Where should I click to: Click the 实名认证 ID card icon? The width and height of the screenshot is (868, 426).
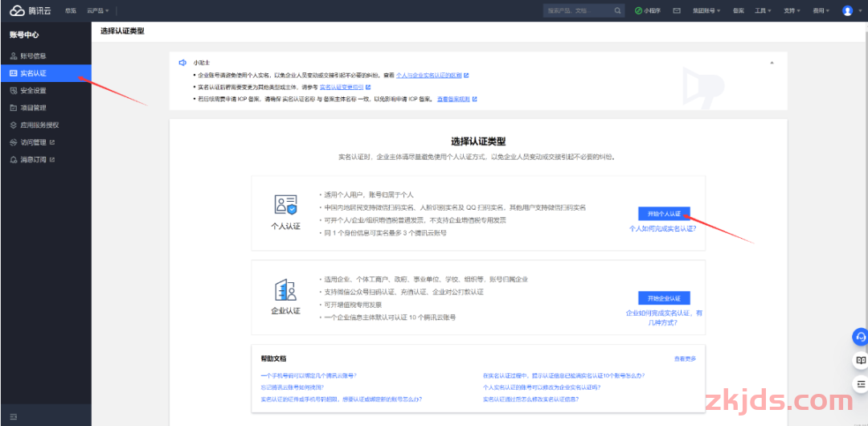click(14, 73)
